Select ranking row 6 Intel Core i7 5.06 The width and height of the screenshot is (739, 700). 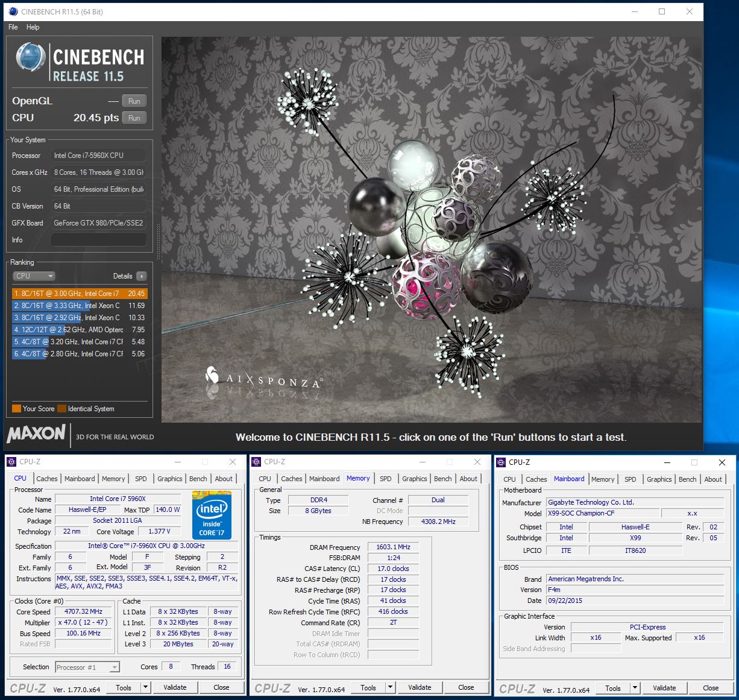[80, 354]
